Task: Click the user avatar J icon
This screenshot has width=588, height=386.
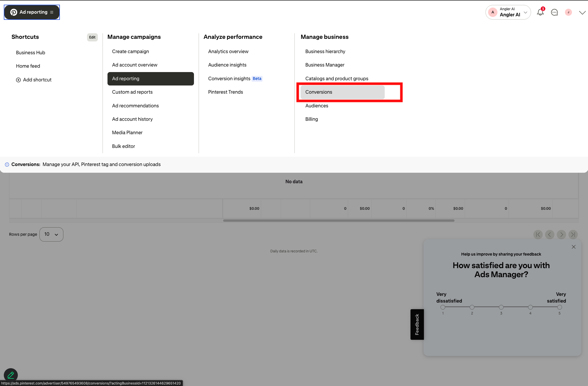Action: (568, 12)
